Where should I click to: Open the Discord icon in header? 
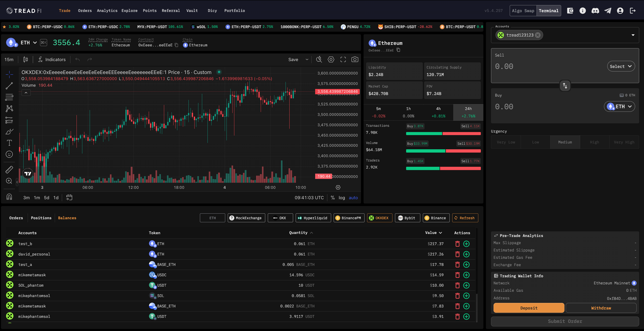pos(595,11)
